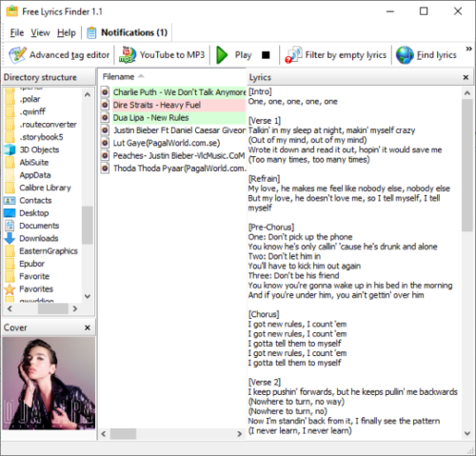Screen dimensions: 476x456
Task: Click the file list horizontal scrollbar right arrow
Action: click(239, 434)
